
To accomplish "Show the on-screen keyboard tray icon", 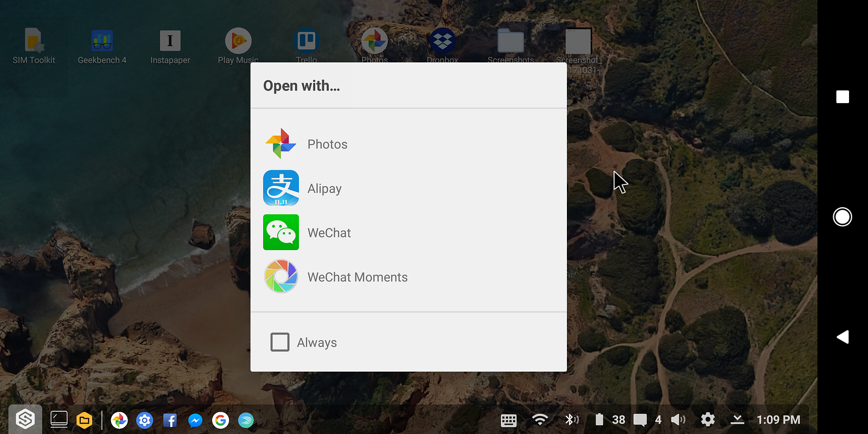I will click(508, 420).
